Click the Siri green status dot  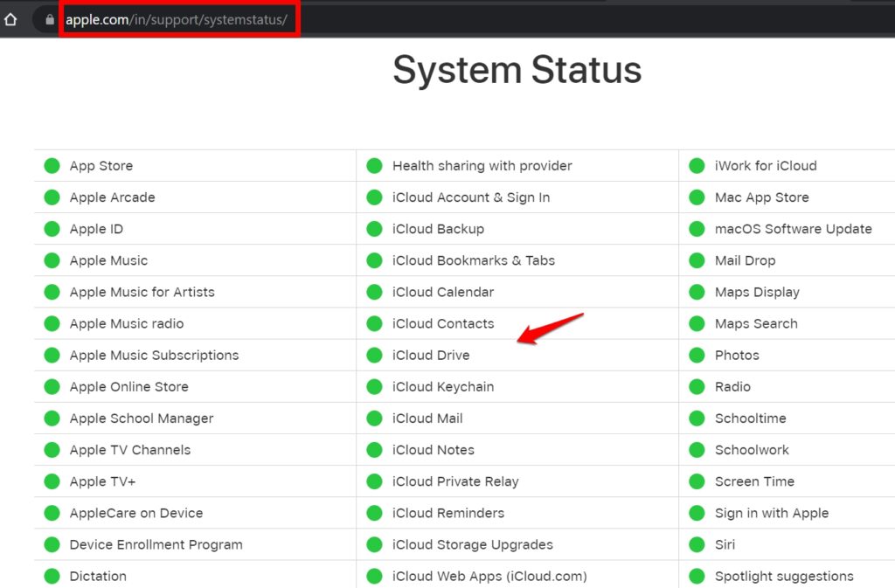[x=697, y=544]
